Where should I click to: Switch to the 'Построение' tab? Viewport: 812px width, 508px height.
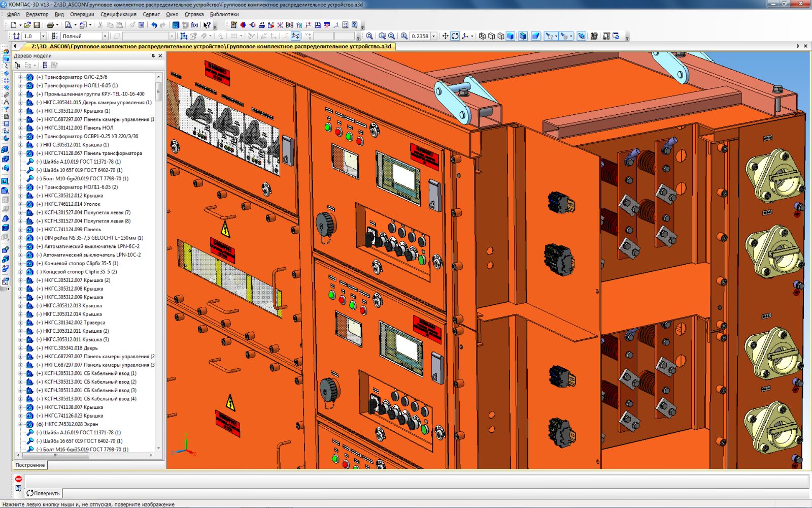pos(30,465)
